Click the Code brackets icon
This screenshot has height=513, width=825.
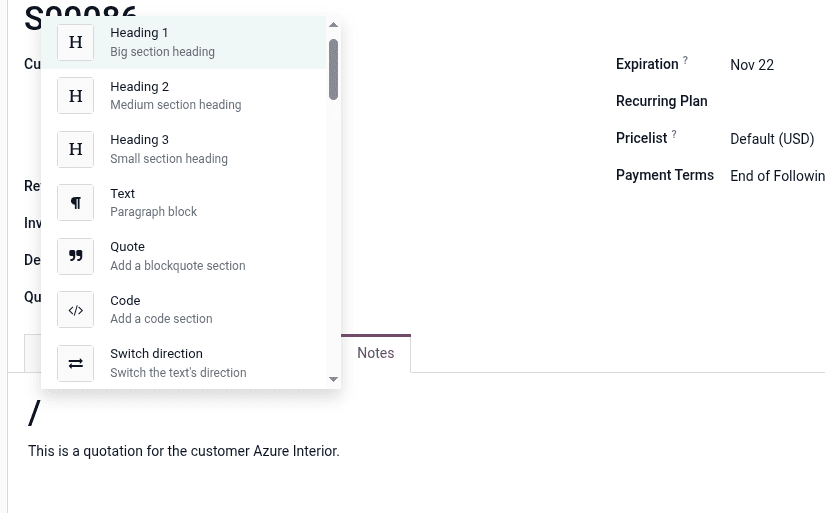pyautogui.click(x=75, y=310)
